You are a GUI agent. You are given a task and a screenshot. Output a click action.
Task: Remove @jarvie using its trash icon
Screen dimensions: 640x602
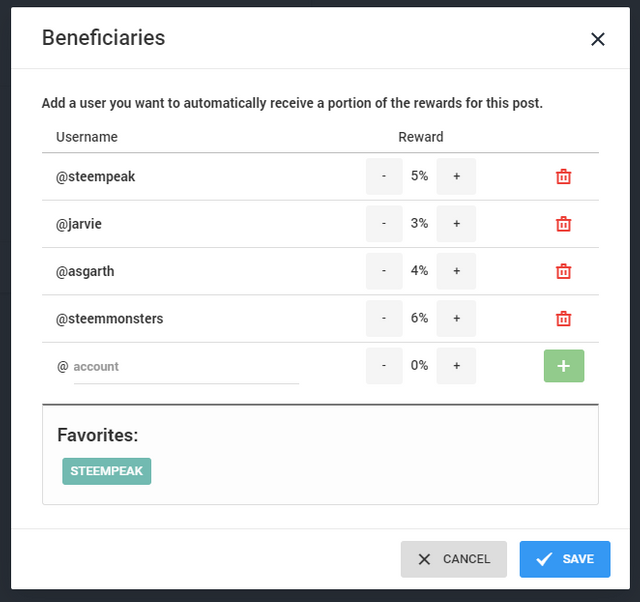click(x=563, y=224)
